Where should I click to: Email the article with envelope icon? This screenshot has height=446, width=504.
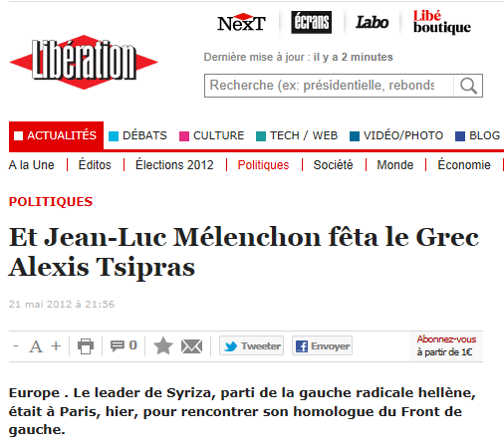coord(191,346)
